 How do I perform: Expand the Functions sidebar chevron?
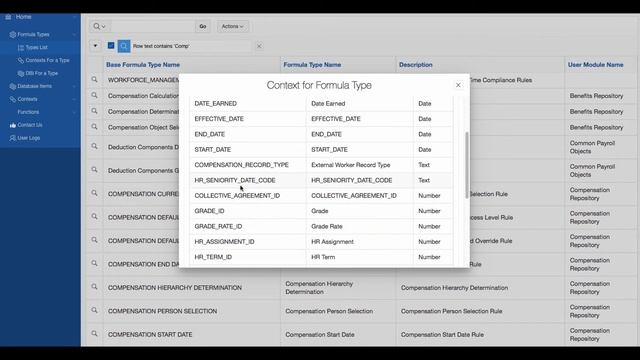coord(74,112)
